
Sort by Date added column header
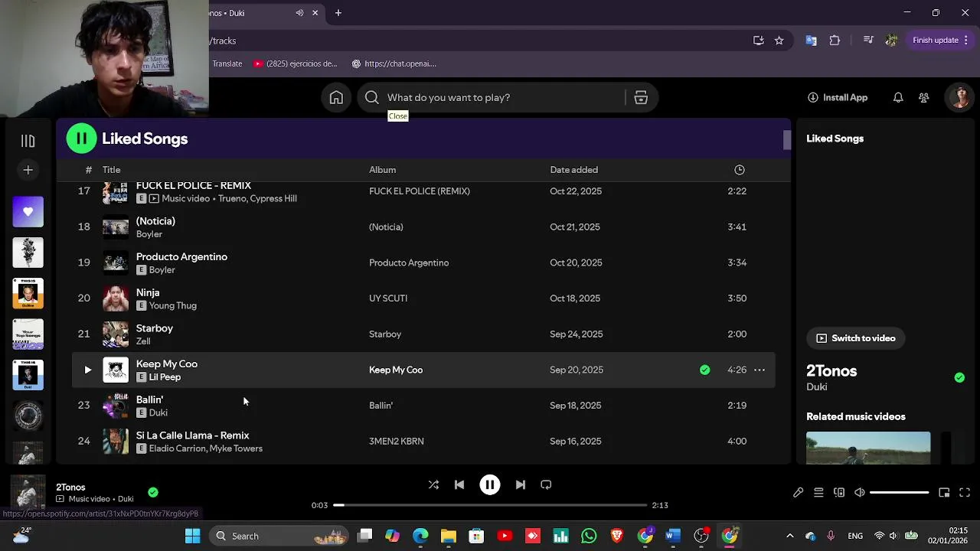pyautogui.click(x=573, y=170)
